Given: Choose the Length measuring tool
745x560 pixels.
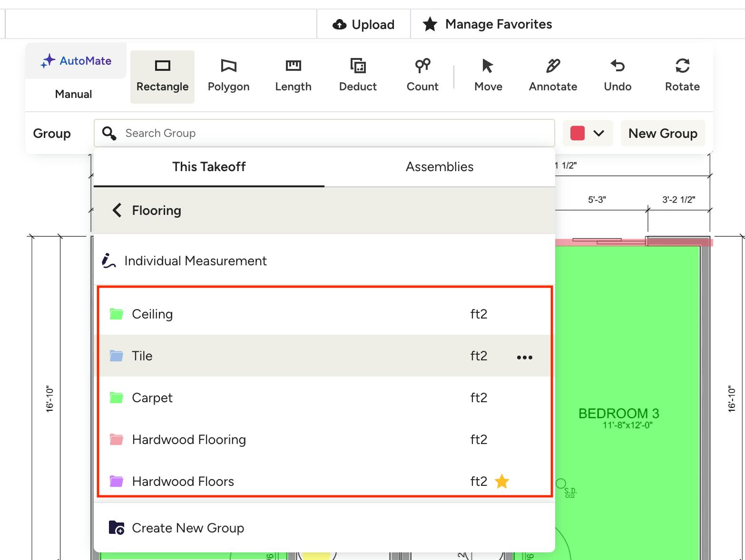Looking at the screenshot, I should pos(293,77).
